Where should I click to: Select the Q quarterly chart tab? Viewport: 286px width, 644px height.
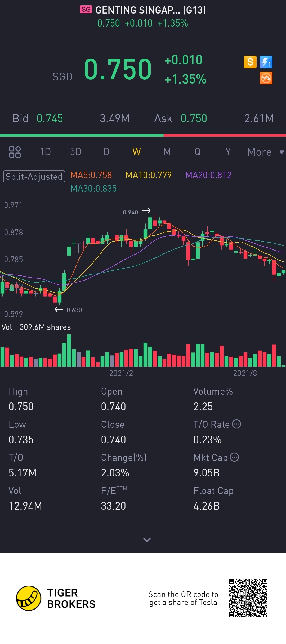tap(198, 152)
